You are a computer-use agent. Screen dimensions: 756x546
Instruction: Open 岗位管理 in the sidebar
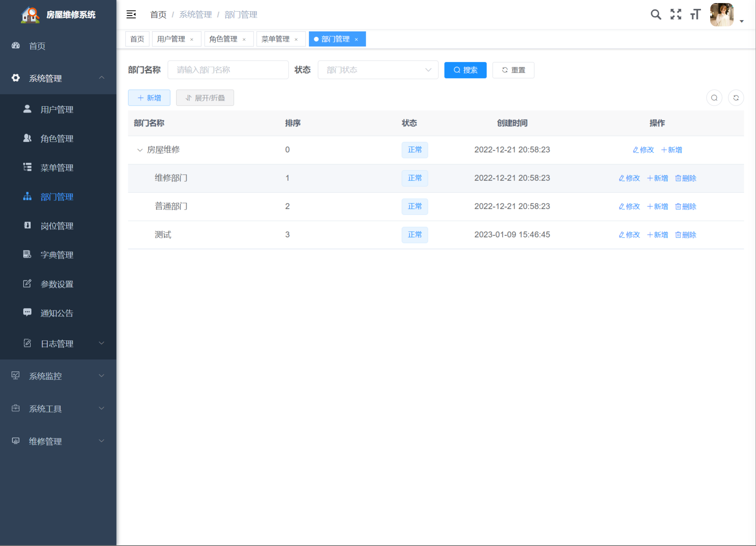tap(57, 226)
